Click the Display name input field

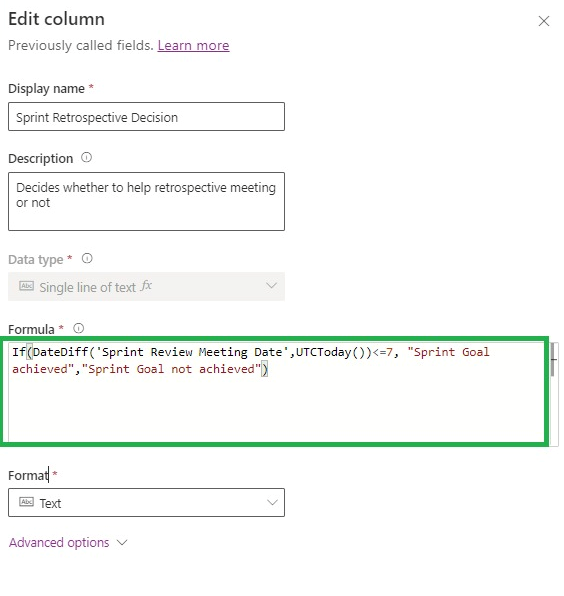click(146, 117)
